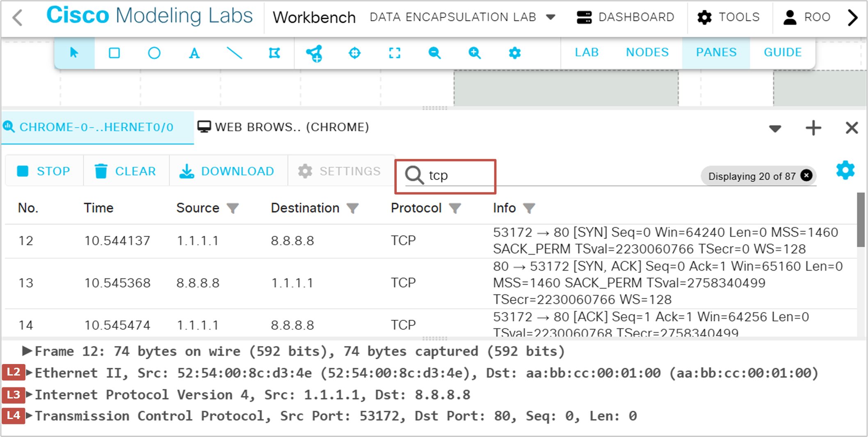Image resolution: width=868 pixels, height=437 pixels.
Task: Add a new pane with plus icon
Action: 813,128
